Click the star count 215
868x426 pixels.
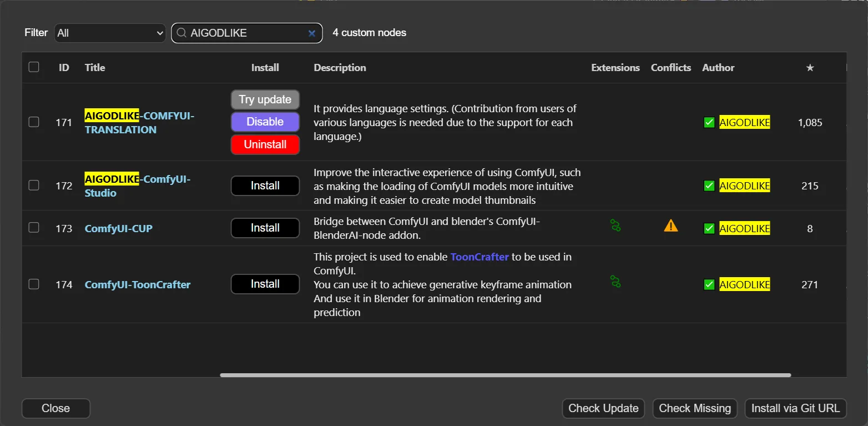[x=810, y=186]
